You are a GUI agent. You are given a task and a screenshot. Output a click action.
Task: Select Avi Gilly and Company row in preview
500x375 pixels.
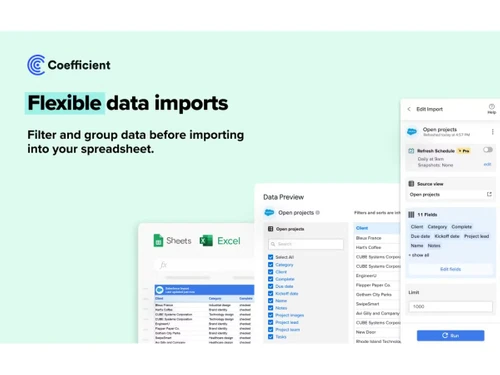(x=377, y=313)
